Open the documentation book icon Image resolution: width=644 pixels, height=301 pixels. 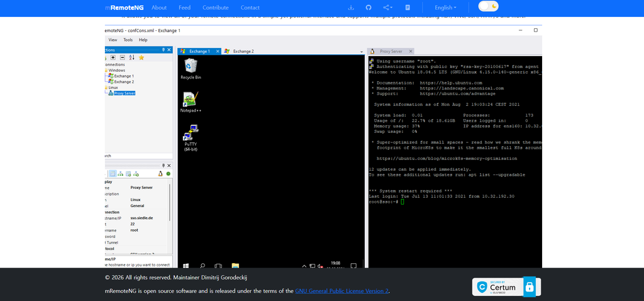[x=408, y=8]
